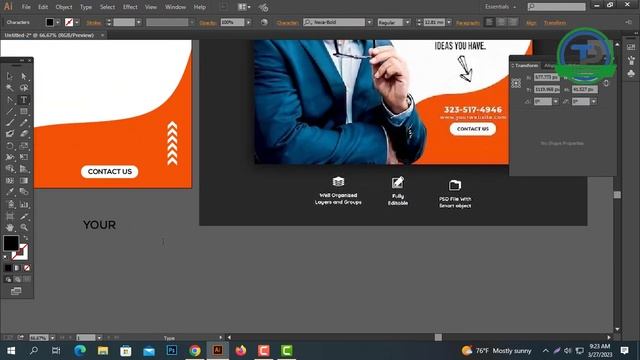The height and width of the screenshot is (360, 640).
Task: Select the Rectangle tool
Action: click(x=24, y=111)
